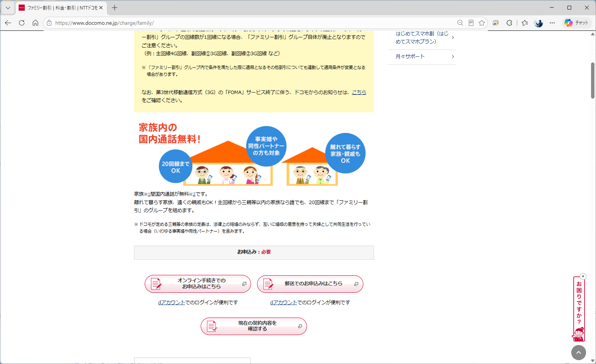Select the ファミリー割引 NTTドコモ tab
Viewport: 596px width, 364px height.
tap(61, 8)
